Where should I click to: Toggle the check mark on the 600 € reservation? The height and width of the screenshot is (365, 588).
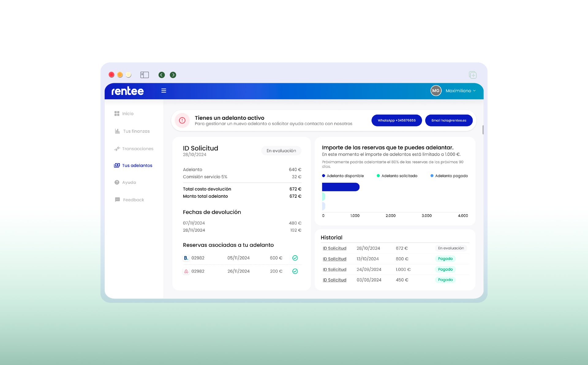[x=295, y=258]
